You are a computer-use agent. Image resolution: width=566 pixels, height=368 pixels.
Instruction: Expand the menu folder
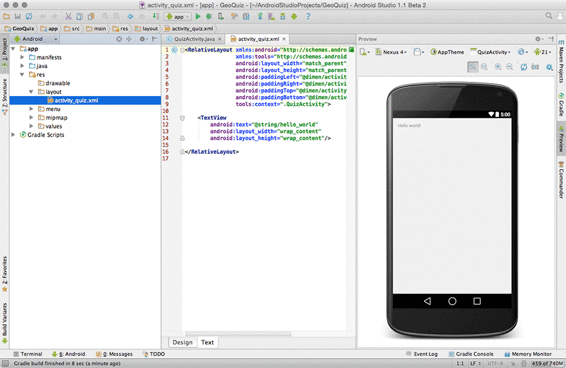point(31,109)
